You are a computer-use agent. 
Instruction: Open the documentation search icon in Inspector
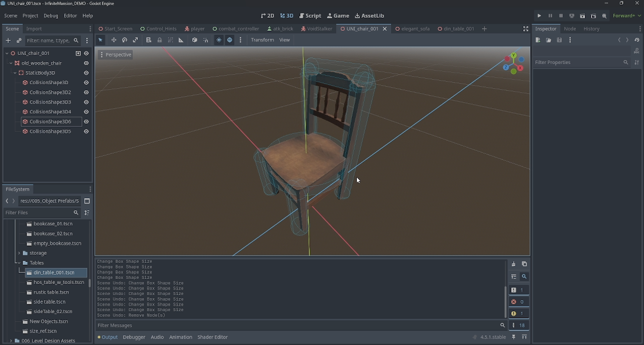[x=636, y=51]
